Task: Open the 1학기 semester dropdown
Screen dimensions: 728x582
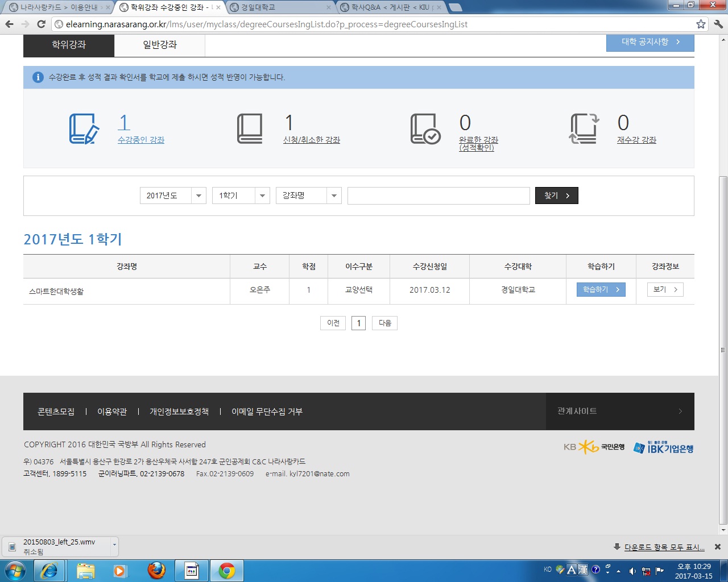Action: pos(241,196)
